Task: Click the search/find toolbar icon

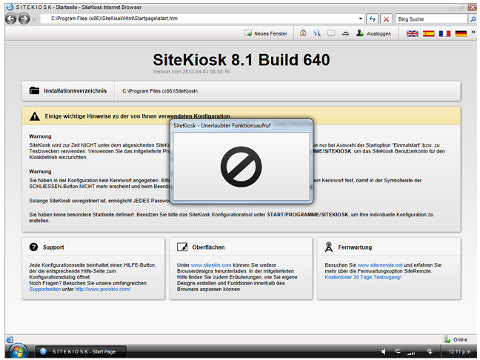Action: [x=317, y=33]
